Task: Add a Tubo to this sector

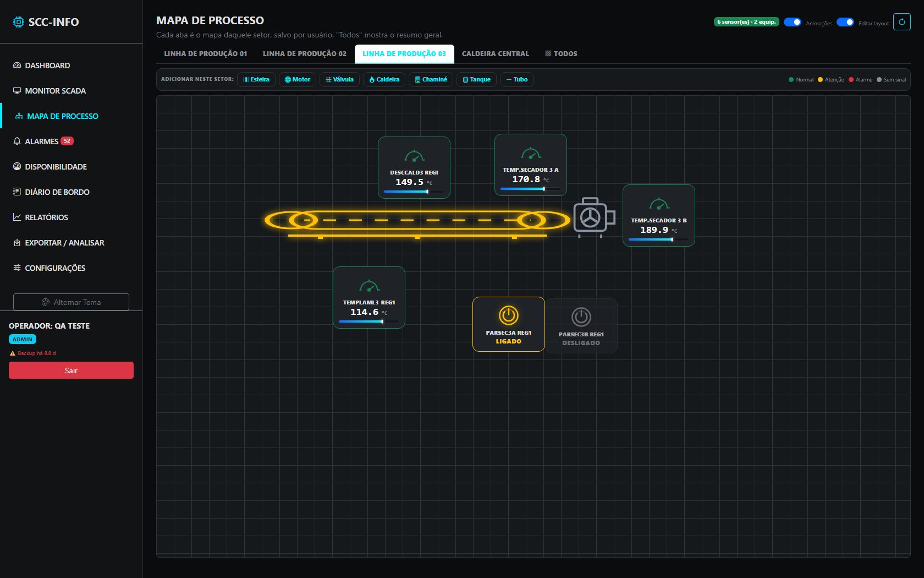Action: click(517, 80)
